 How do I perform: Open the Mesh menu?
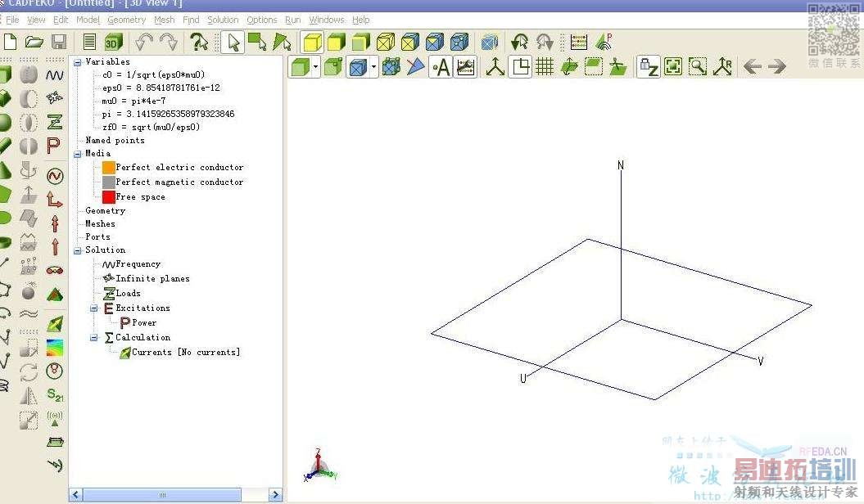click(165, 20)
